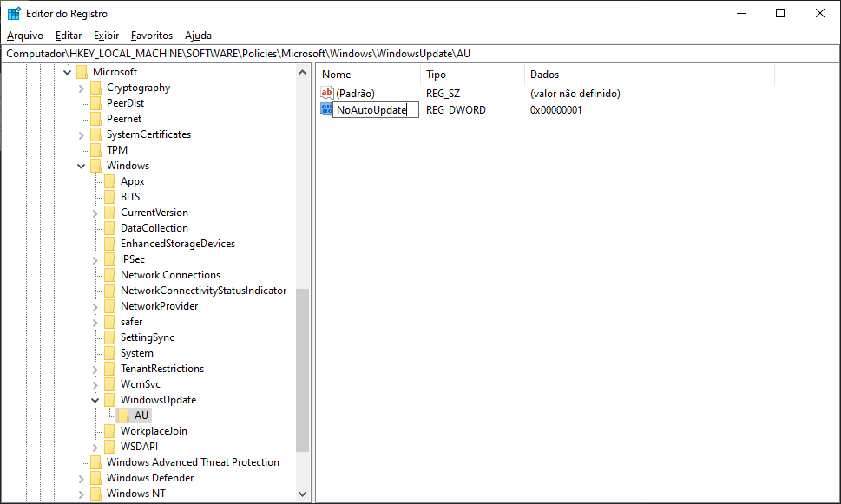Collapse the WindowsUpdate tree node

[95, 400]
